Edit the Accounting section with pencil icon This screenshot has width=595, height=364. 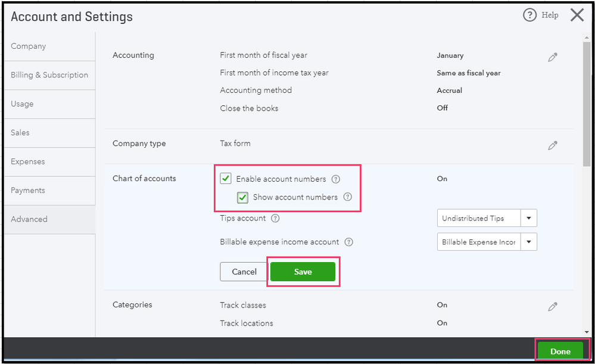(553, 58)
